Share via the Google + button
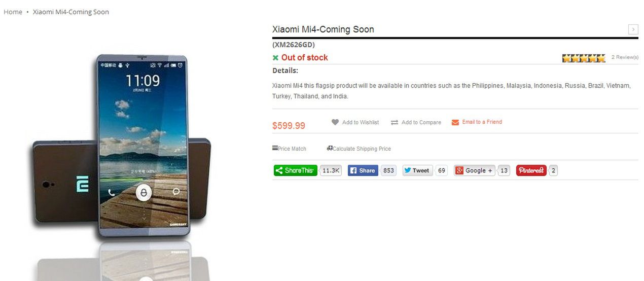This screenshot has width=644, height=281. pos(475,170)
